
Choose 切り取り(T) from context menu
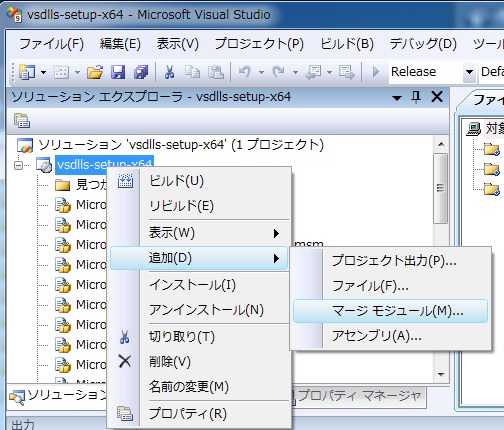pos(182,337)
